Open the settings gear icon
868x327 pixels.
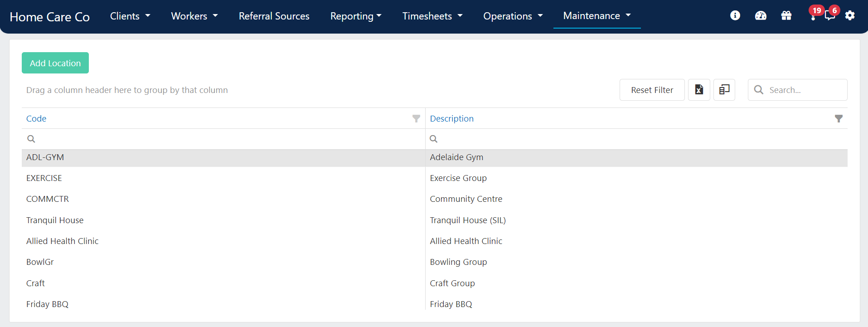(850, 15)
